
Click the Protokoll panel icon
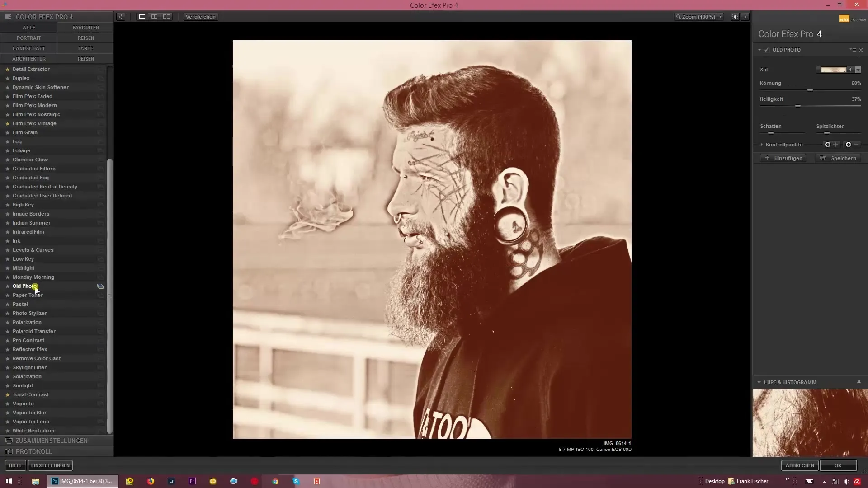(x=9, y=451)
